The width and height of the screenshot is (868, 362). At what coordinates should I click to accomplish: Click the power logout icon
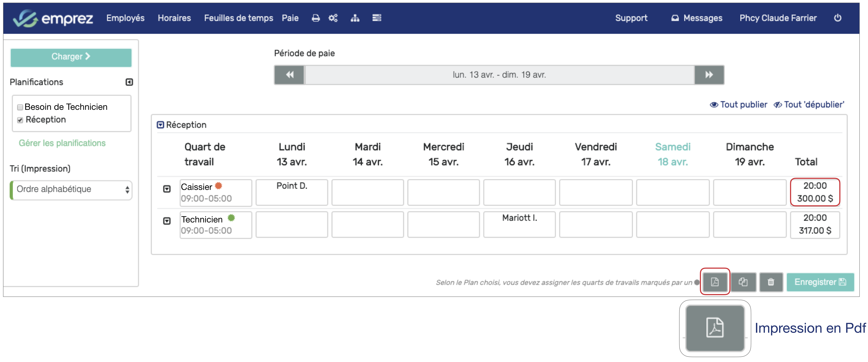point(837,18)
